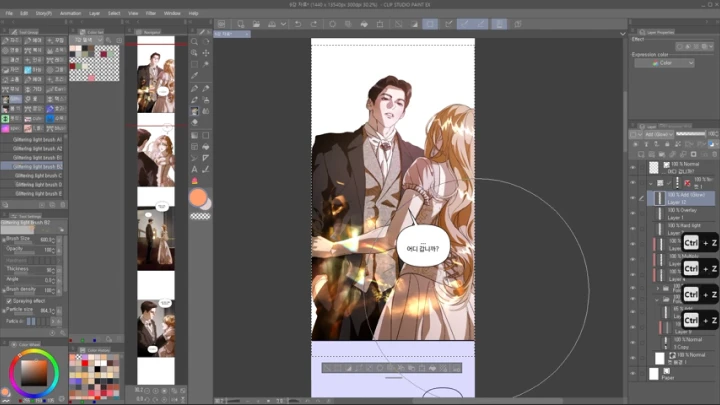Image resolution: width=720 pixels, height=405 pixels.
Task: Toggle visibility of Add (Glow) Layer 12
Action: [633, 198]
